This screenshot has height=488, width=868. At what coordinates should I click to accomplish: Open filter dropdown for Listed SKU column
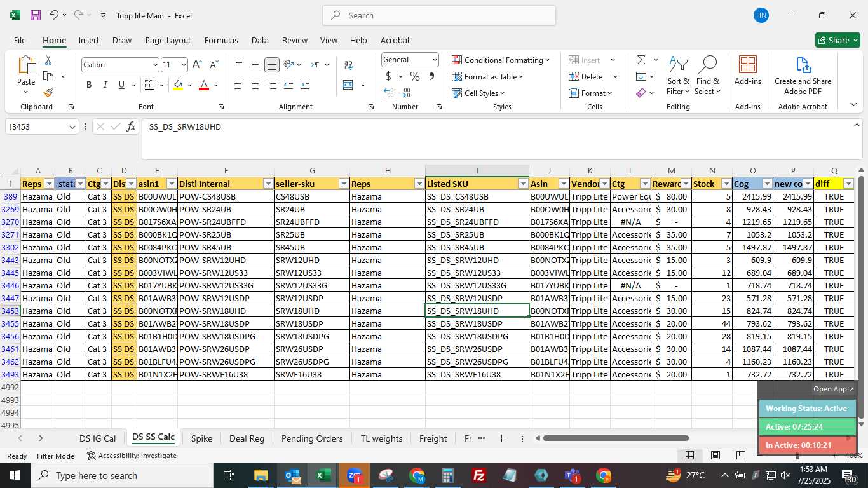(x=523, y=184)
